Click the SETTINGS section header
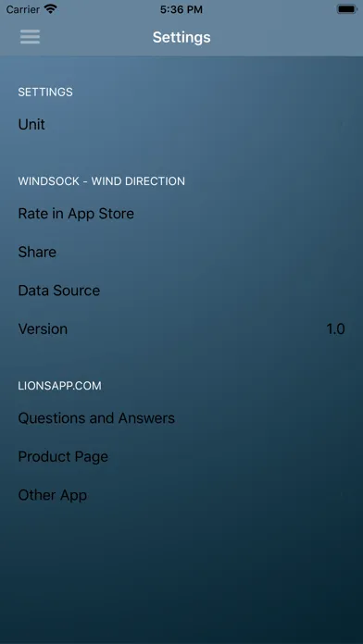Image resolution: width=363 pixels, height=644 pixels. point(45,92)
